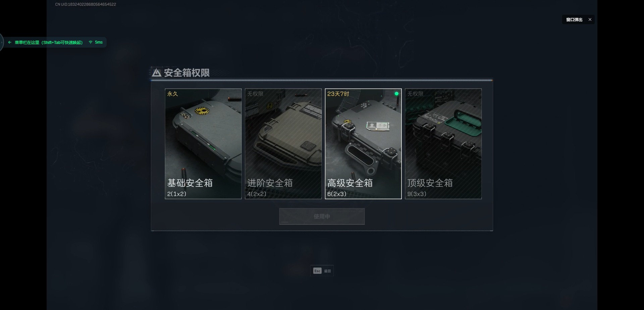Click the Esc key icon

click(x=317, y=271)
